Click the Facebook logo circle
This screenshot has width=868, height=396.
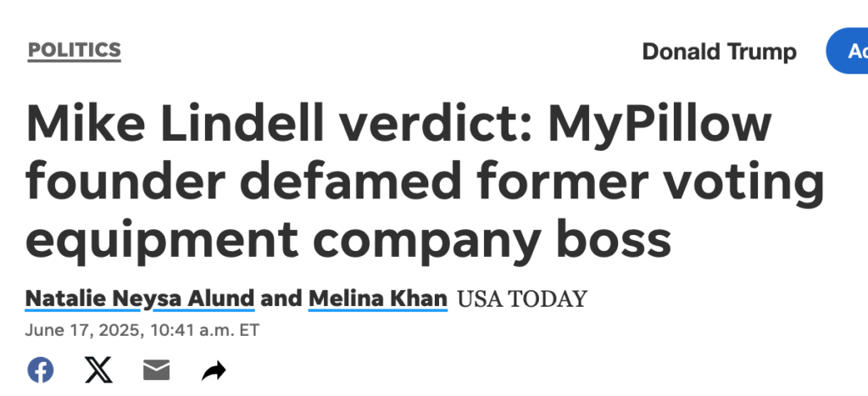tap(41, 370)
